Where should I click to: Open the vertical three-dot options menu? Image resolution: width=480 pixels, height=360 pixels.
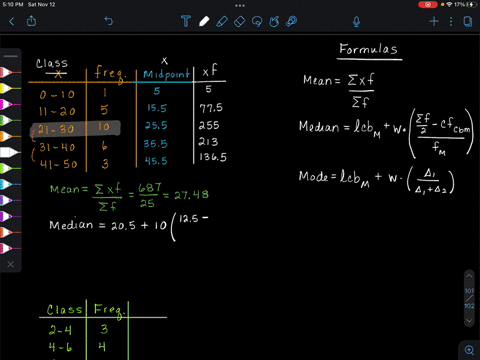pos(451,22)
